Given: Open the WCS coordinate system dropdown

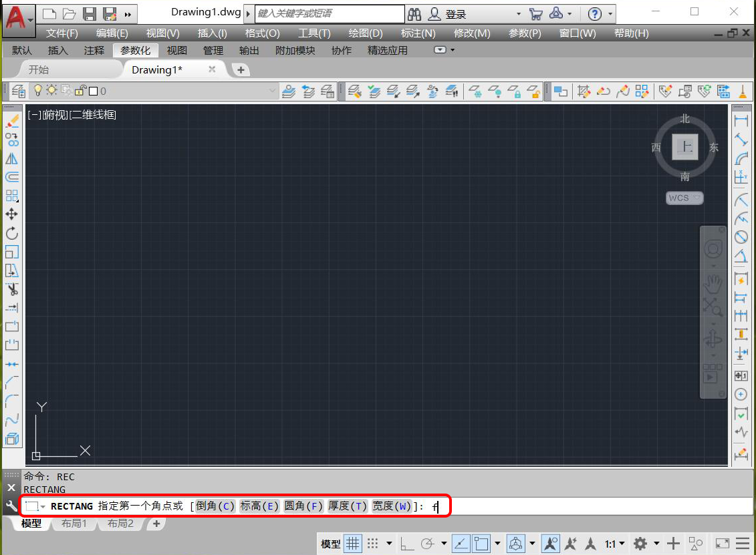Looking at the screenshot, I should pos(684,198).
